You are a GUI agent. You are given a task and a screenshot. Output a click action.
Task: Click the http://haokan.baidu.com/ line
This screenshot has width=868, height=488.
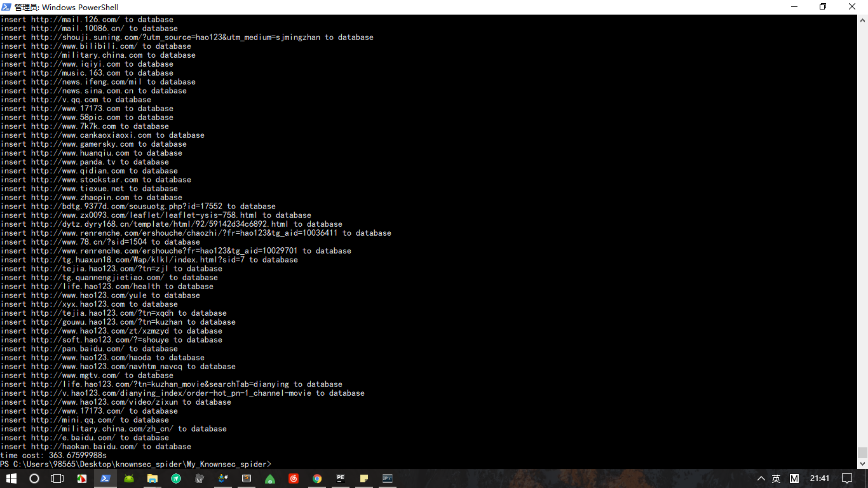tap(96, 447)
